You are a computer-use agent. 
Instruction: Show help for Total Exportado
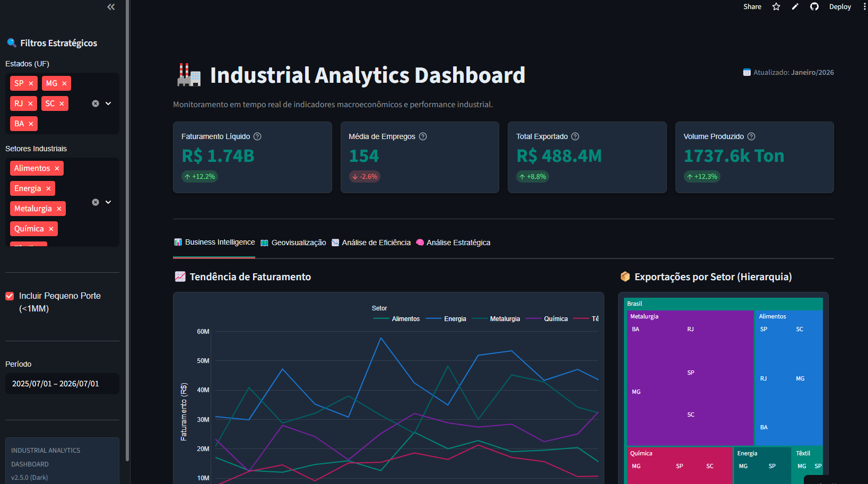point(575,136)
